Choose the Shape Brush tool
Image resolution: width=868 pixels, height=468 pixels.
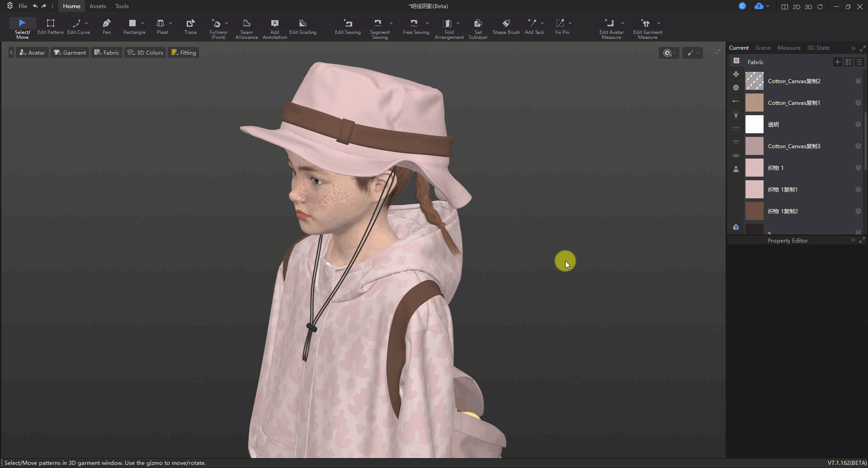click(x=506, y=26)
